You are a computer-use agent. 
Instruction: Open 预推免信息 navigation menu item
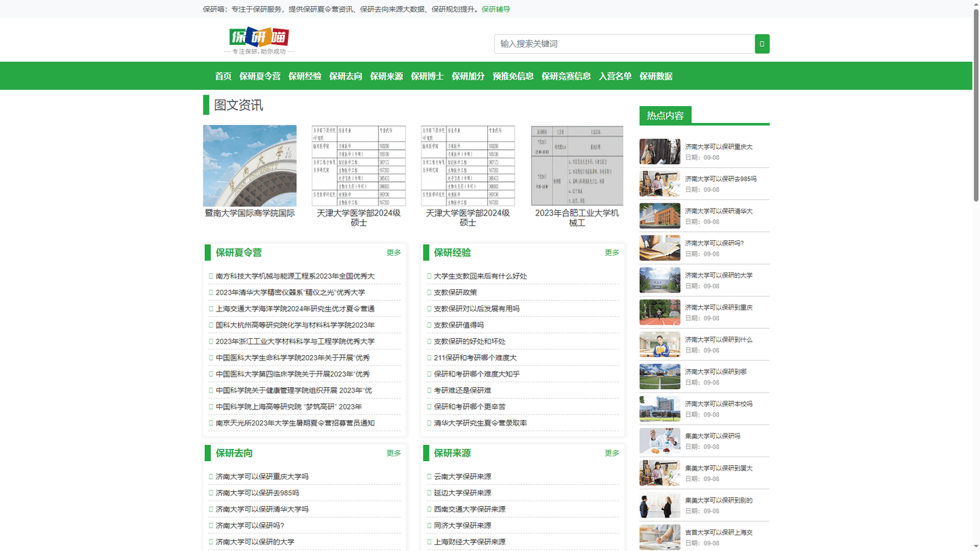pos(513,76)
